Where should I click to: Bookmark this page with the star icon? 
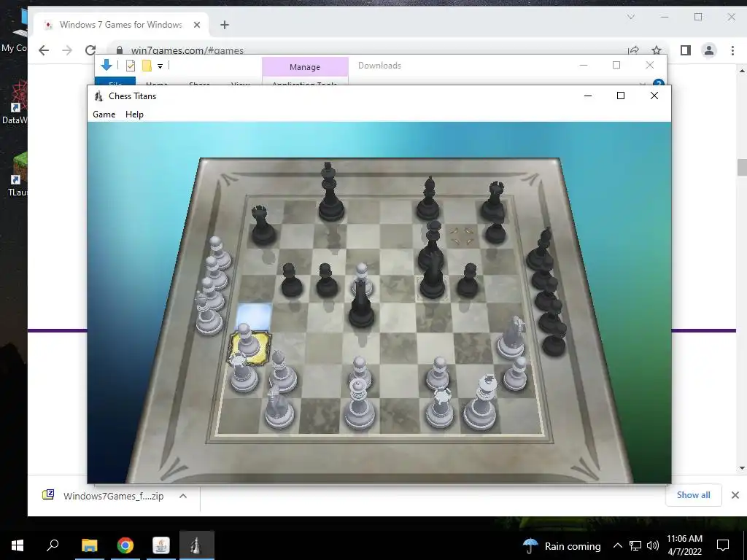[657, 50]
